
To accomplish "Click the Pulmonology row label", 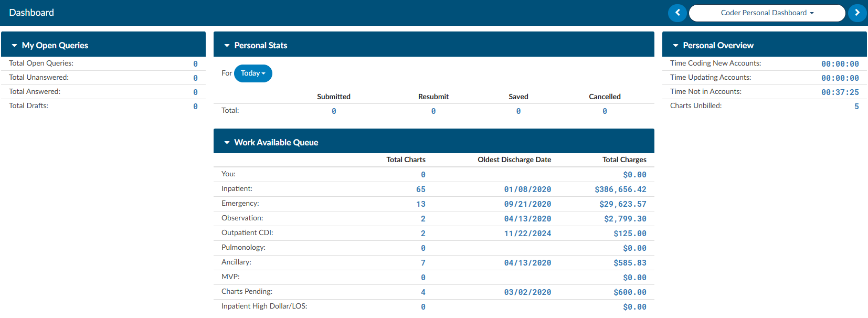I will pyautogui.click(x=244, y=247).
